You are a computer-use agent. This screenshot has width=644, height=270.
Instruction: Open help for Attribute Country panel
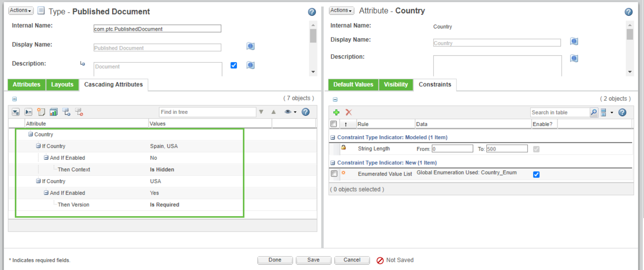pyautogui.click(x=628, y=12)
